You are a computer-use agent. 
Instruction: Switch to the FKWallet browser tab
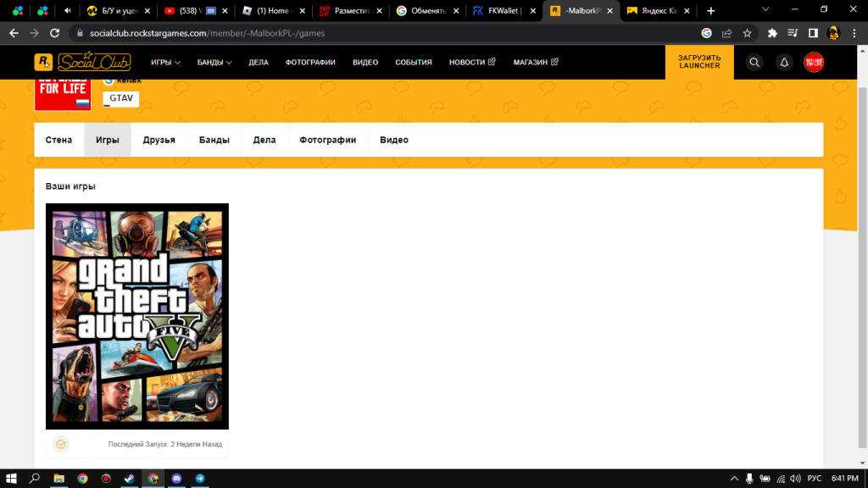click(504, 10)
